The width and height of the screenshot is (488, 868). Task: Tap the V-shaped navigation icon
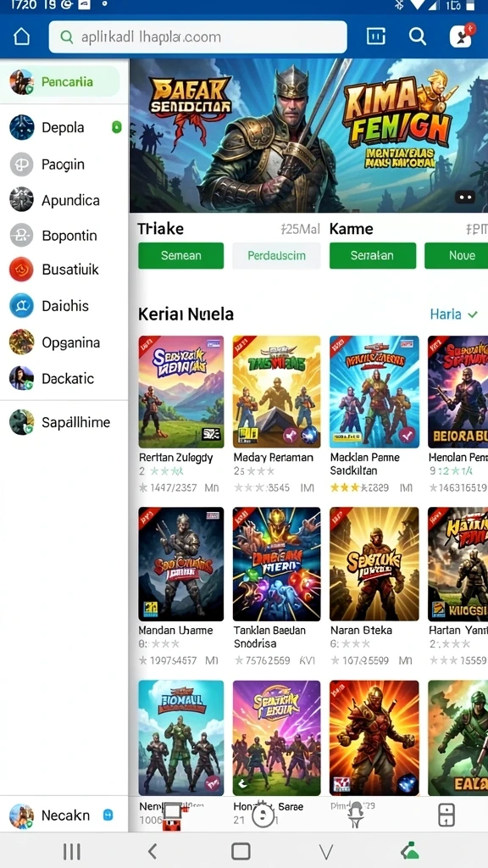click(x=326, y=851)
